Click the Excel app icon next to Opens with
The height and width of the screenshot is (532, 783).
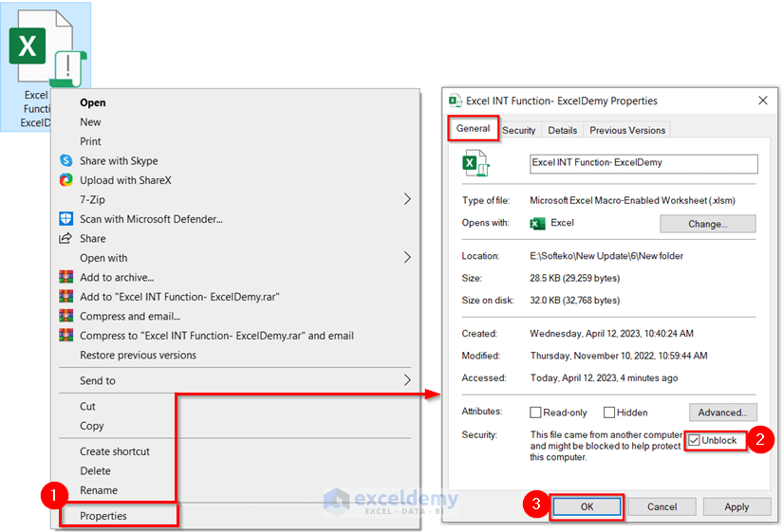point(537,223)
